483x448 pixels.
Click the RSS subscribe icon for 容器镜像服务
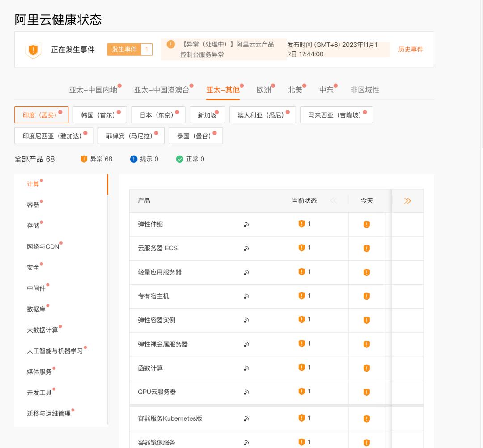pyautogui.click(x=246, y=443)
